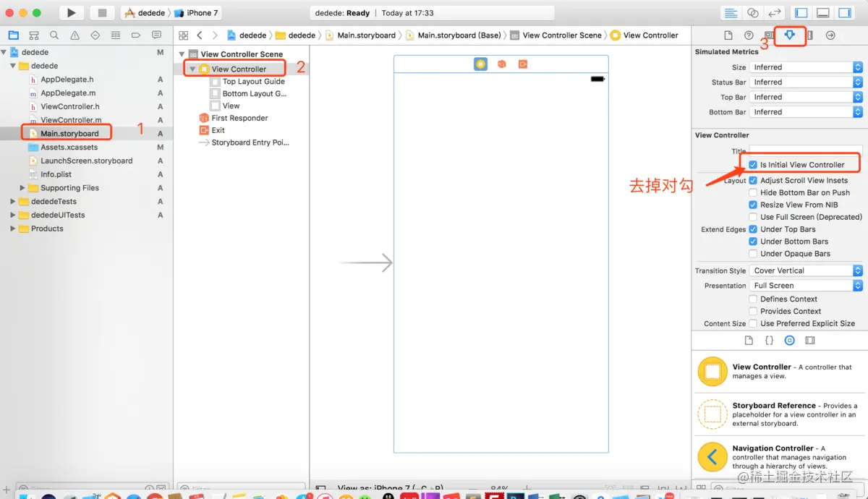Select the View Controller dock icon on canvas
The height and width of the screenshot is (499, 868).
coord(481,64)
